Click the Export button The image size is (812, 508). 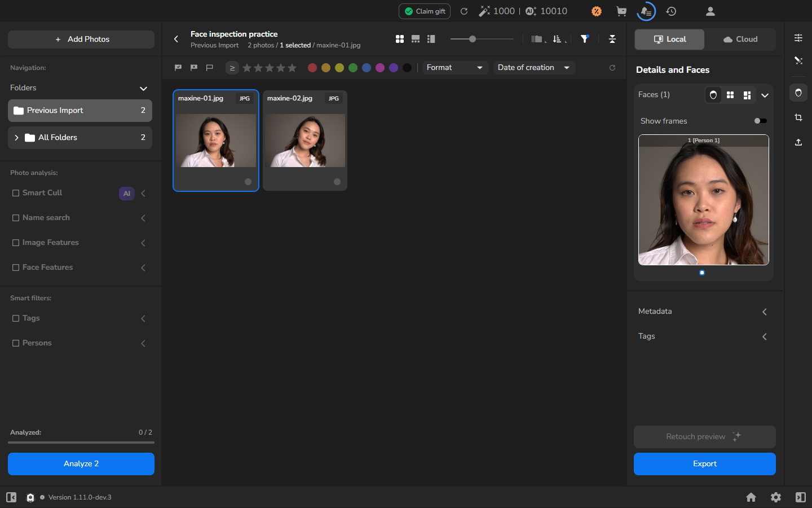pos(705,464)
